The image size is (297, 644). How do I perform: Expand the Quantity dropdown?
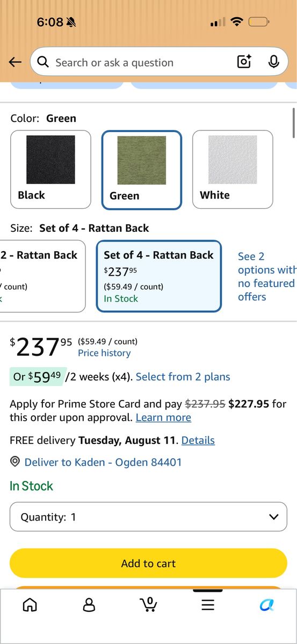148,517
